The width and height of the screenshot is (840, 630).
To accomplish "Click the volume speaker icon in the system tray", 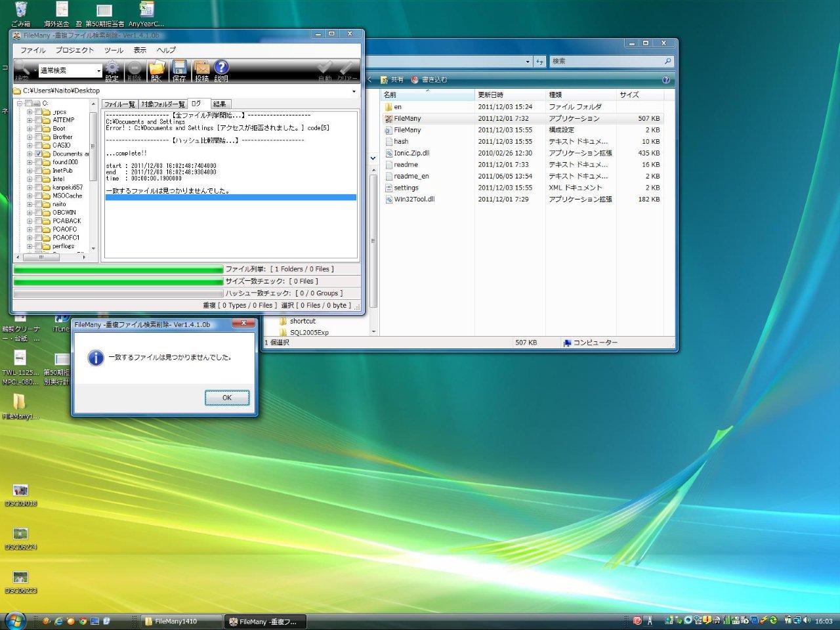I will tap(807, 620).
